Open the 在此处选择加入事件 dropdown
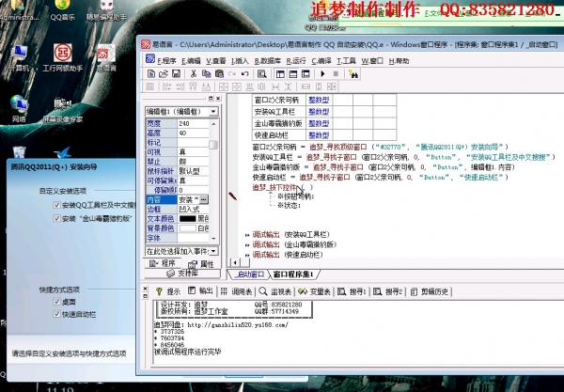The height and width of the screenshot is (392, 564). pos(213,251)
